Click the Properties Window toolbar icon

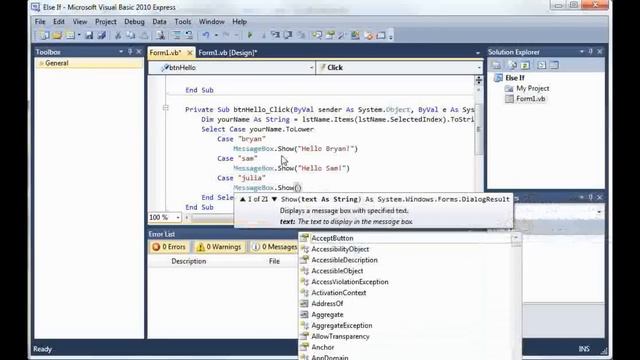point(330,36)
